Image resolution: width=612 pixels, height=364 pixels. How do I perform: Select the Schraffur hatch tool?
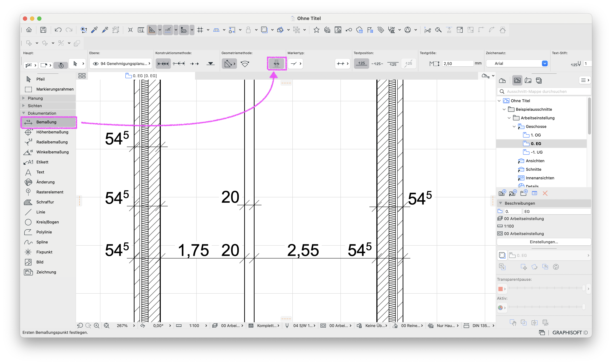coord(48,202)
